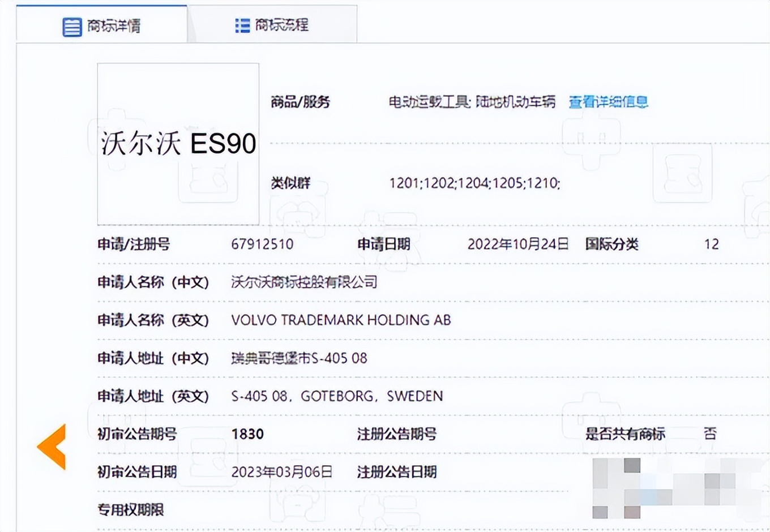Select the application date 2022年10月24日
This screenshot has height=532, width=770.
point(518,244)
